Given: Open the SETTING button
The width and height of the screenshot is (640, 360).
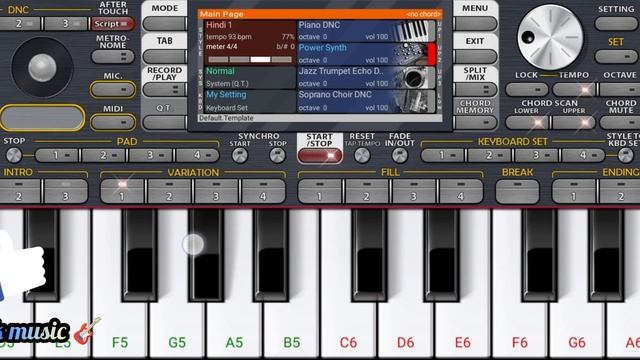Looking at the screenshot, I should (x=616, y=24).
